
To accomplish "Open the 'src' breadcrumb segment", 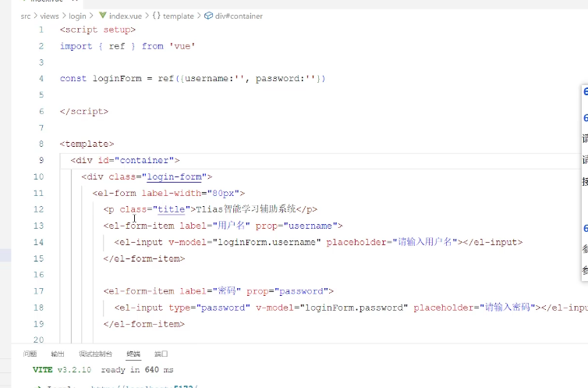I will pos(26,16).
